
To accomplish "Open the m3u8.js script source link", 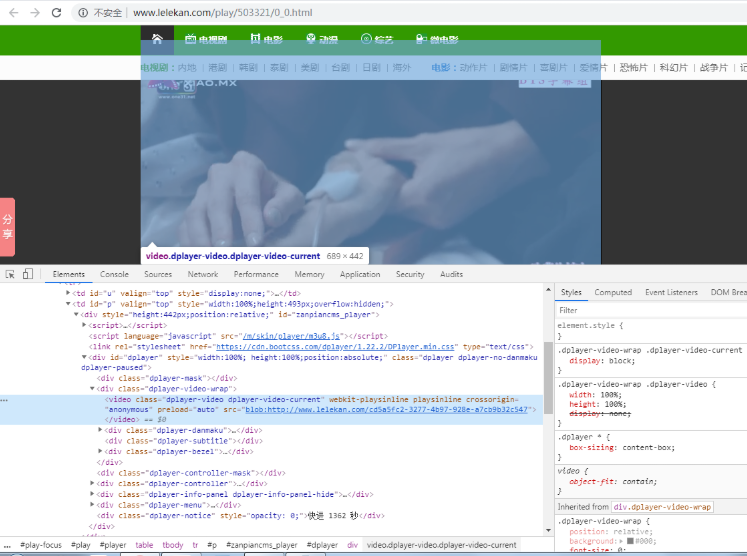I will point(291,336).
